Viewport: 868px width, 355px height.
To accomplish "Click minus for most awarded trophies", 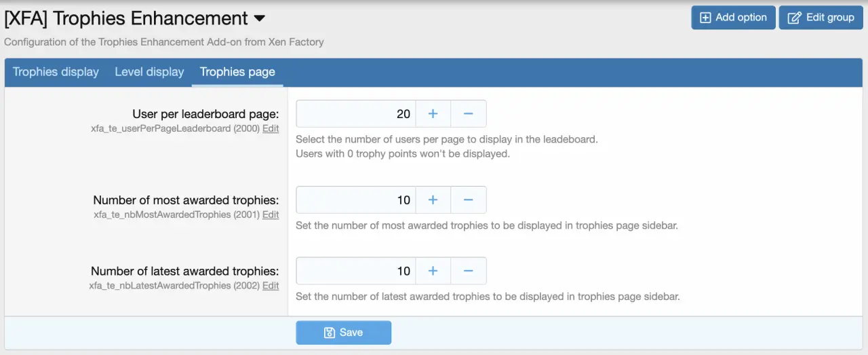I will [468, 200].
